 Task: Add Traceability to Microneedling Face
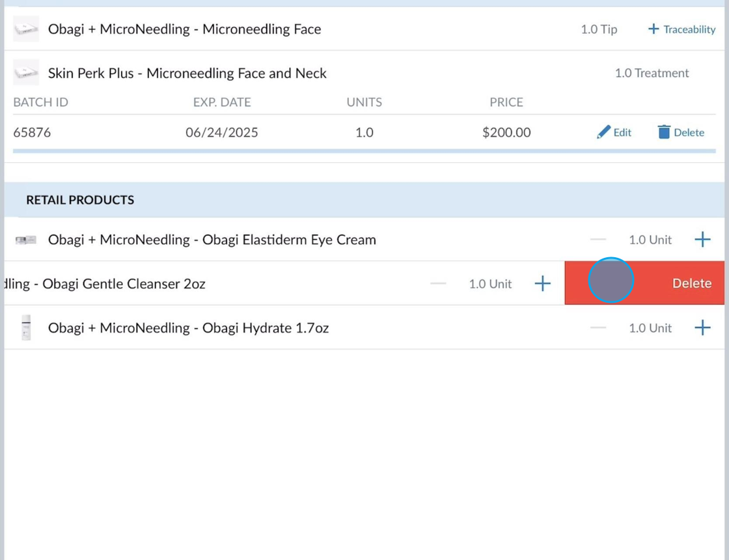coord(681,29)
